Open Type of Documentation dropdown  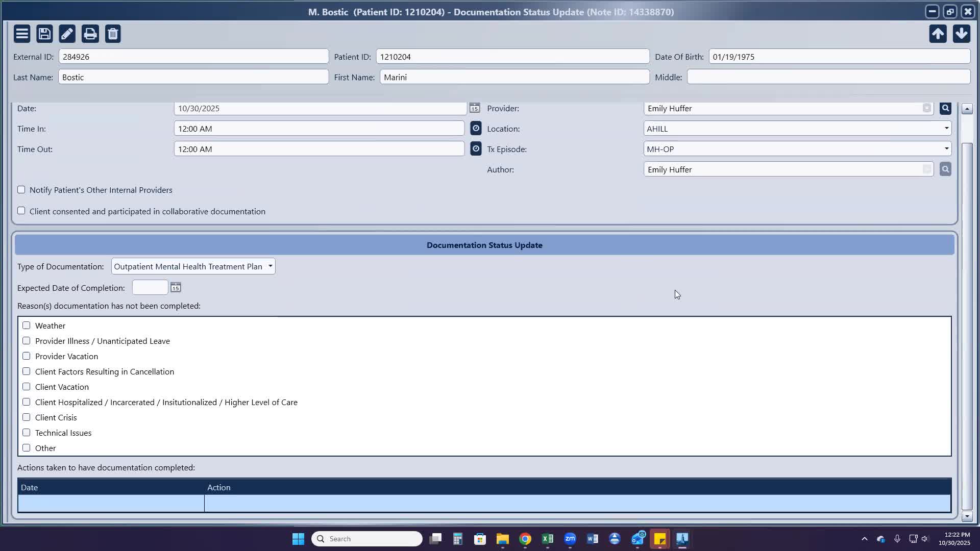coord(193,266)
